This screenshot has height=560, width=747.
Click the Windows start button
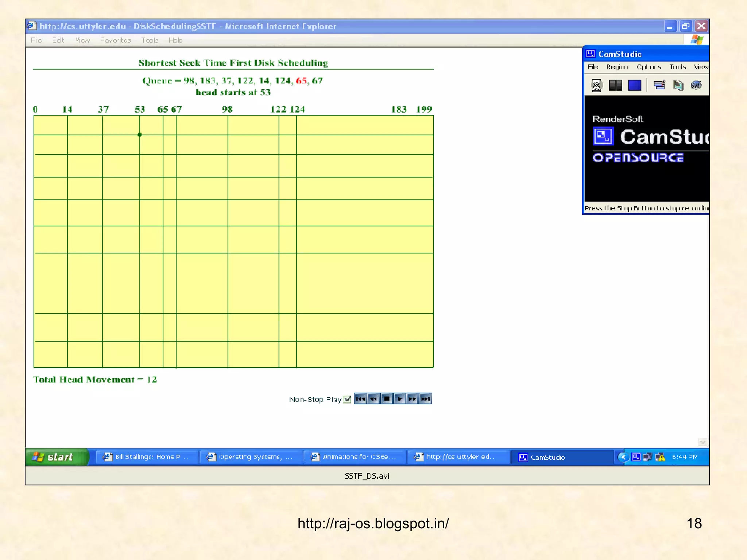57,457
